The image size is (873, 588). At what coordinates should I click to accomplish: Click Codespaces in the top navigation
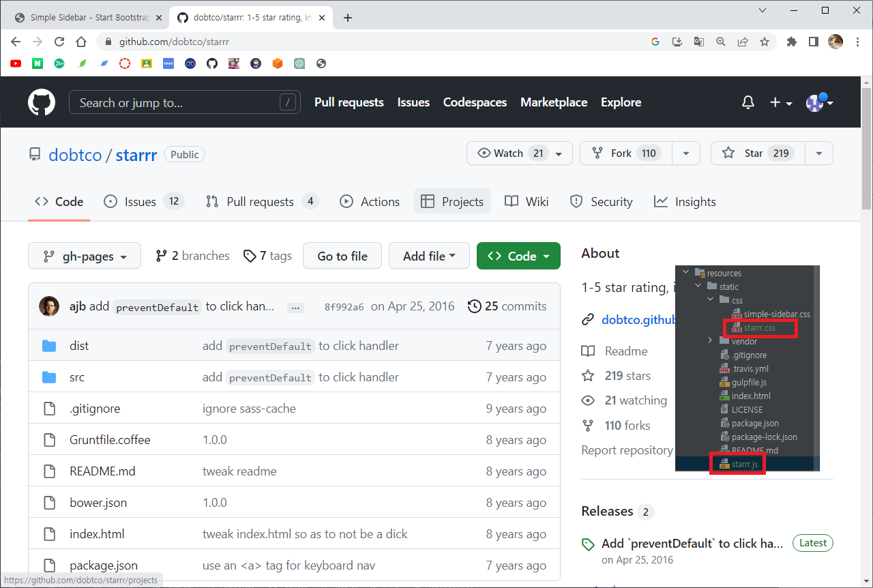(x=475, y=102)
